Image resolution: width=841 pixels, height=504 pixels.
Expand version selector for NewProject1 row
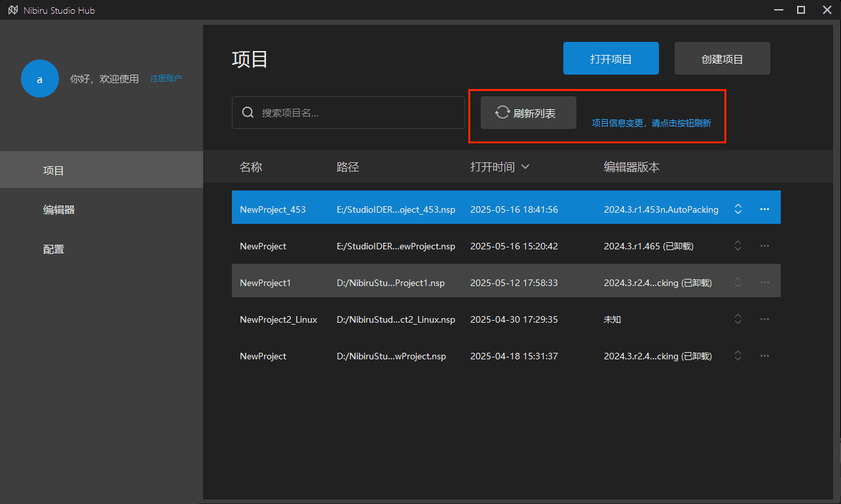pyautogui.click(x=738, y=283)
